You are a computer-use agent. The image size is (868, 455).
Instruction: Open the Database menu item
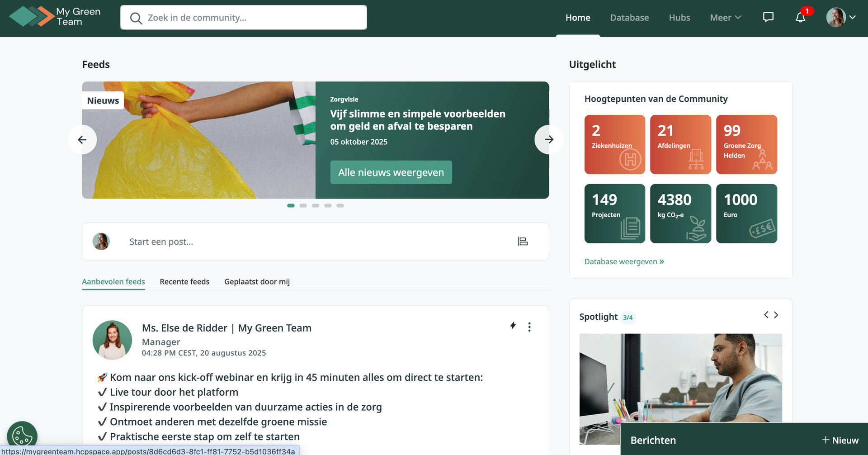(x=629, y=18)
